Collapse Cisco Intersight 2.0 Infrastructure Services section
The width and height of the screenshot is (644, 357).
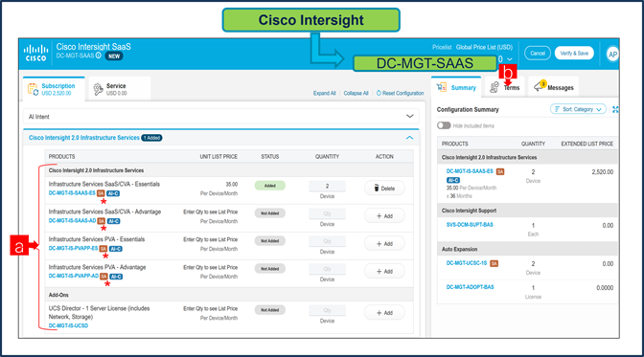409,138
